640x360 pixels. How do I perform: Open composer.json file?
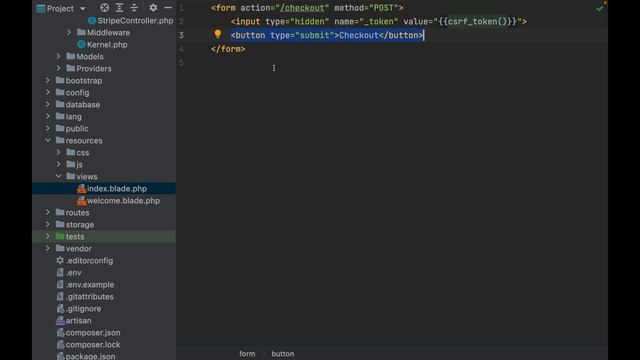(x=93, y=333)
